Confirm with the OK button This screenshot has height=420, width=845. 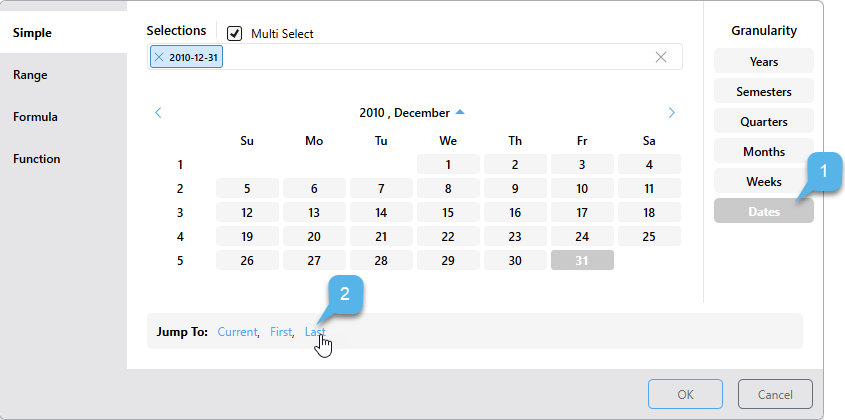pos(685,394)
